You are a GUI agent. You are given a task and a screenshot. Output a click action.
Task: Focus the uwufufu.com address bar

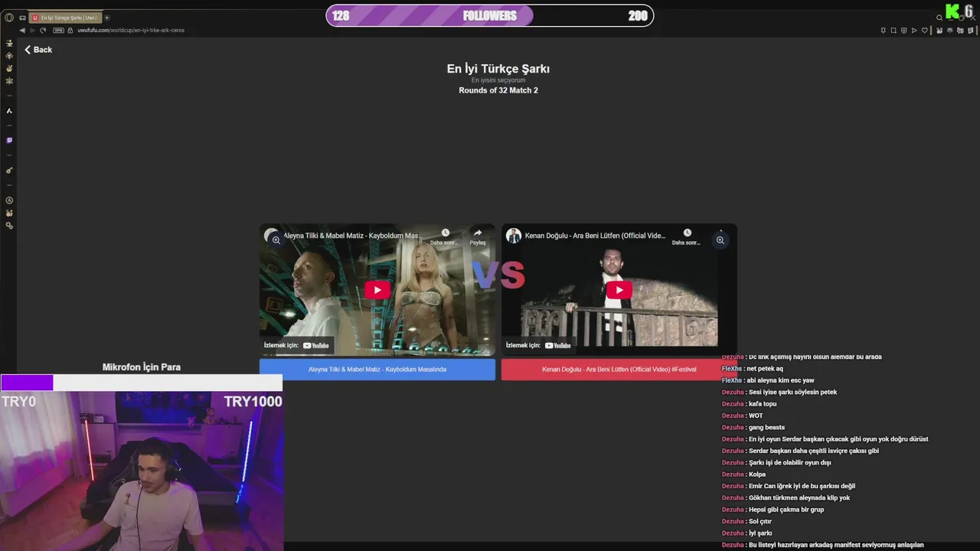tap(131, 31)
